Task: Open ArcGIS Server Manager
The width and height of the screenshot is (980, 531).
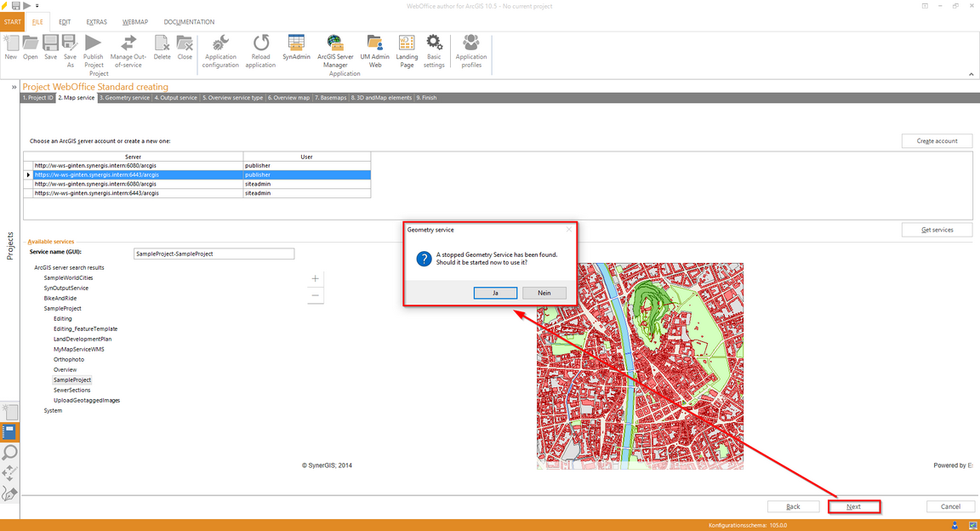Action: (x=334, y=44)
